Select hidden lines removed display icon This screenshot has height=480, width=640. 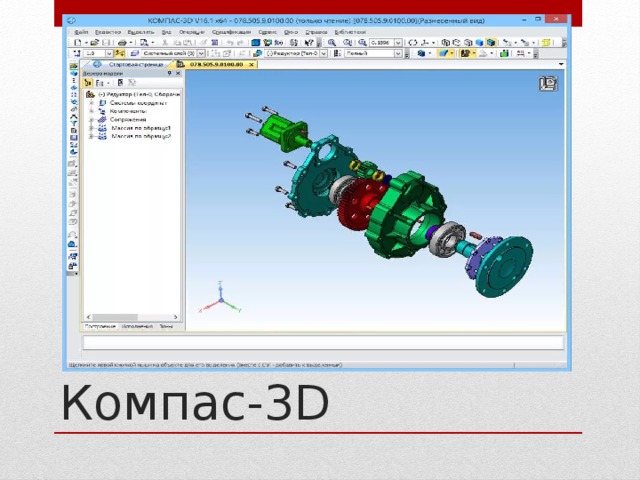[x=457, y=42]
